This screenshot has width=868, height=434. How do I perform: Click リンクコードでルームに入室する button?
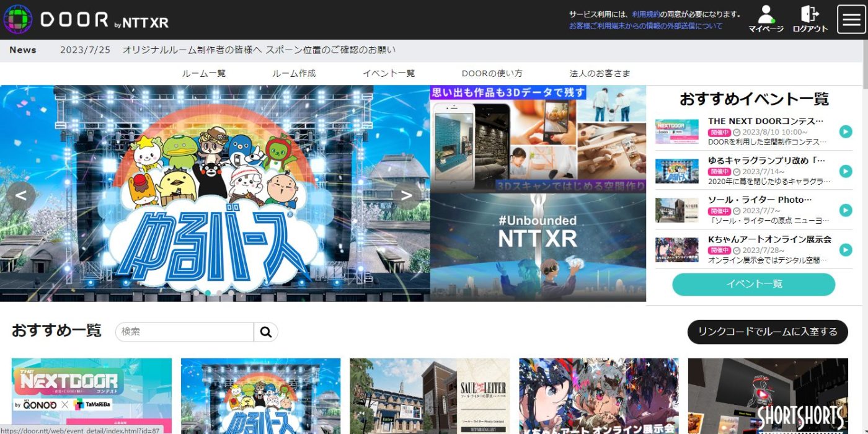(768, 332)
